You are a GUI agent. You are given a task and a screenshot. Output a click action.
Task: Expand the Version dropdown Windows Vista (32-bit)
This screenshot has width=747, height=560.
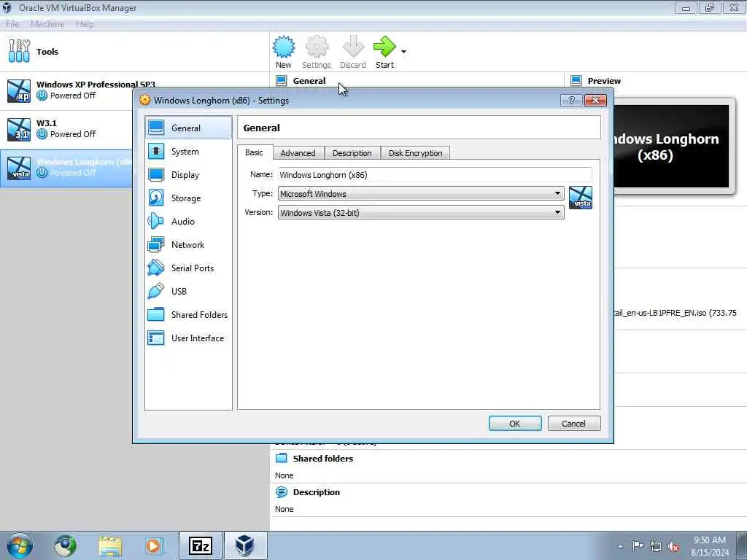[421, 212]
